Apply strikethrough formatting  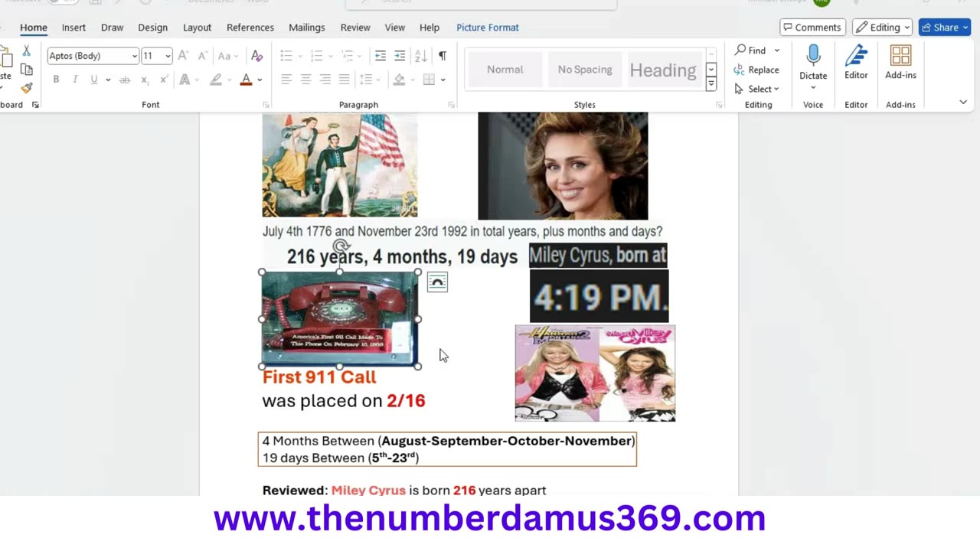tap(125, 80)
